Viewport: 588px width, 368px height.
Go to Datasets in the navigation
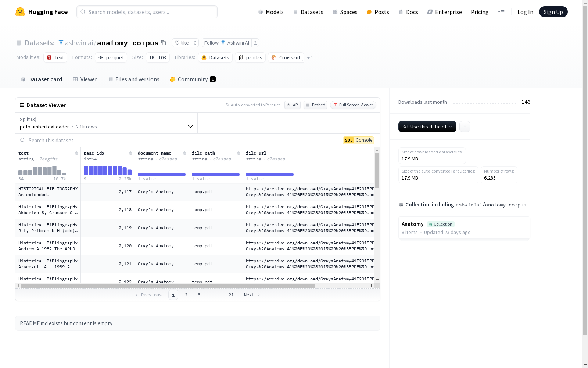pyautogui.click(x=308, y=12)
